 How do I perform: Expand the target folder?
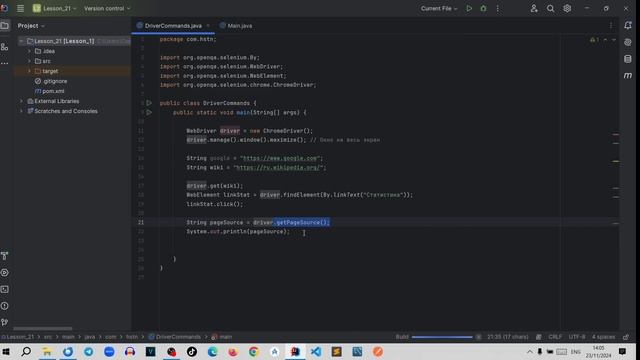pos(29,71)
